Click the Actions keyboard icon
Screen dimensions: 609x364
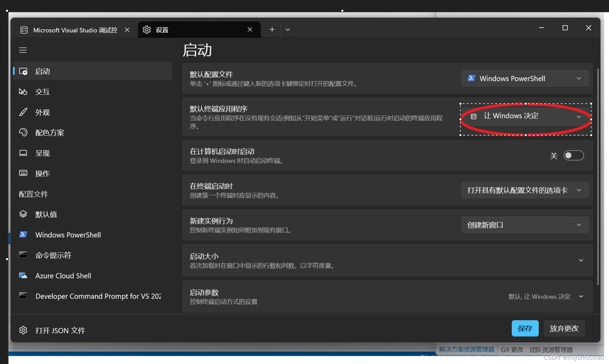pyautogui.click(x=23, y=173)
